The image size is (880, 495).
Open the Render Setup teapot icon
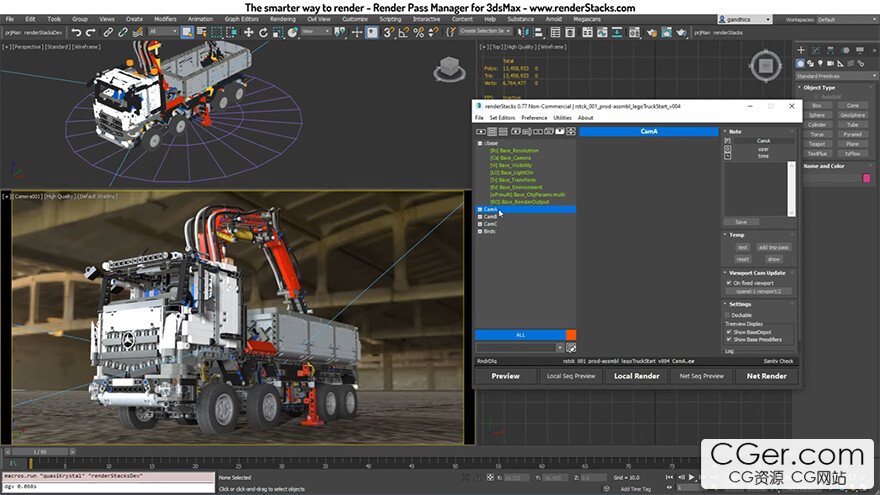click(x=651, y=33)
